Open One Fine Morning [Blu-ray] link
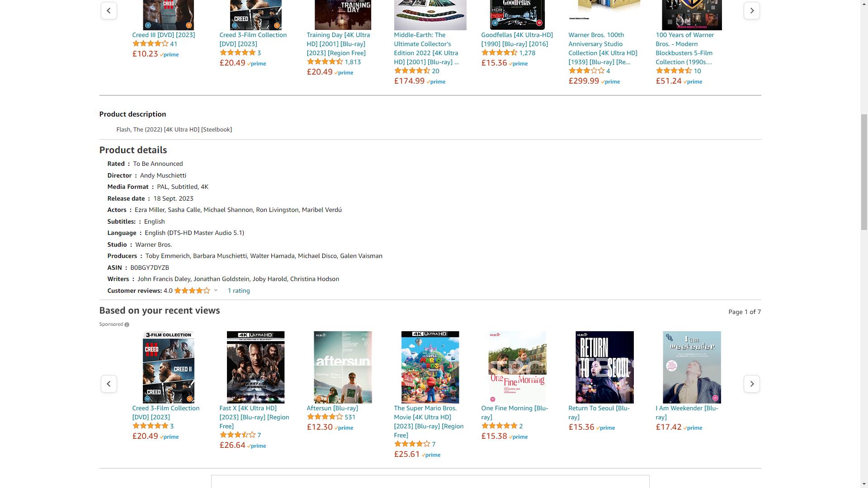 point(514,413)
